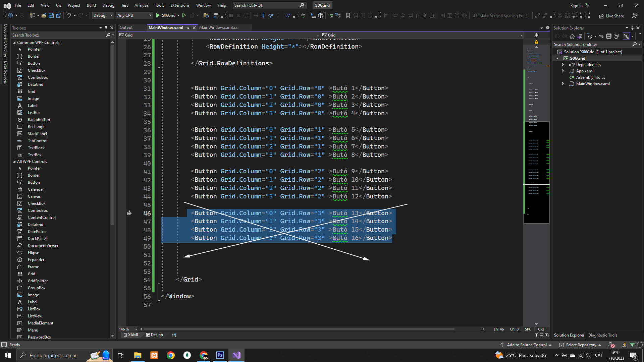Click the Undo arrow icon
This screenshot has height=362, width=644.
click(68, 15)
